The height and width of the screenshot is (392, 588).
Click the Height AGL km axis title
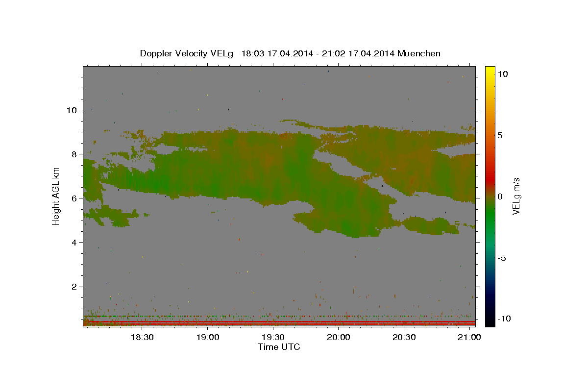click(56, 196)
